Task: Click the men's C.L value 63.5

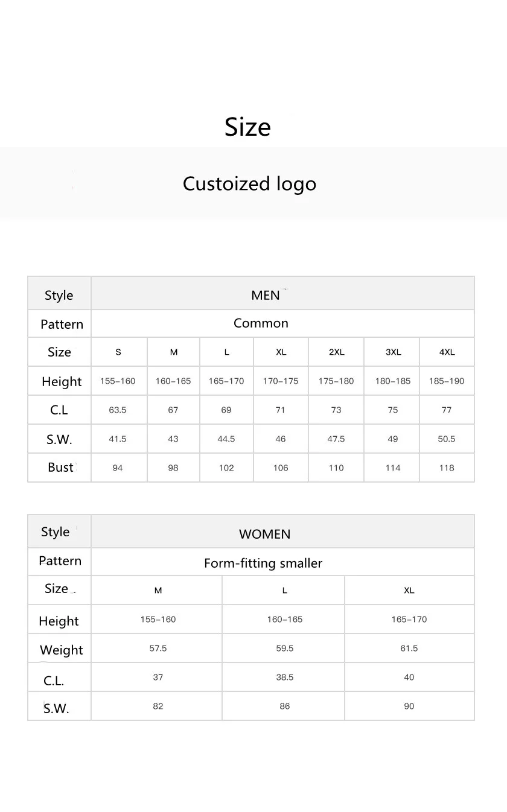Action: [118, 410]
